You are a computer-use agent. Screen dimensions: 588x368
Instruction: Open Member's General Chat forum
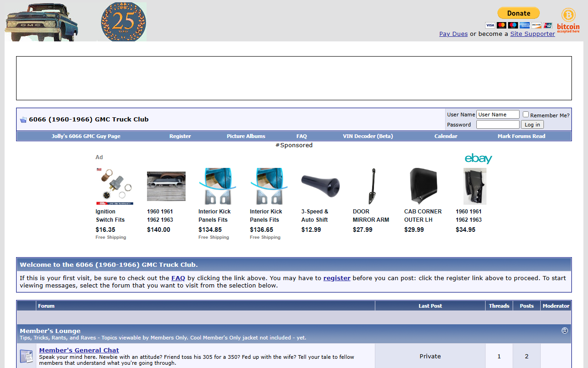[79, 350]
